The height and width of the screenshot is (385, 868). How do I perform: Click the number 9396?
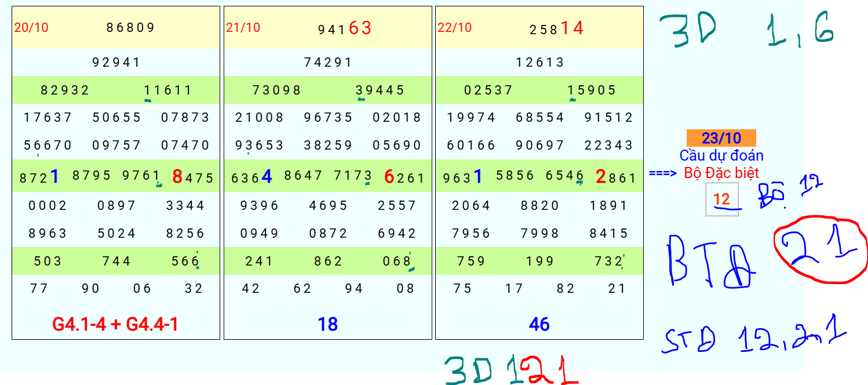click(x=260, y=205)
